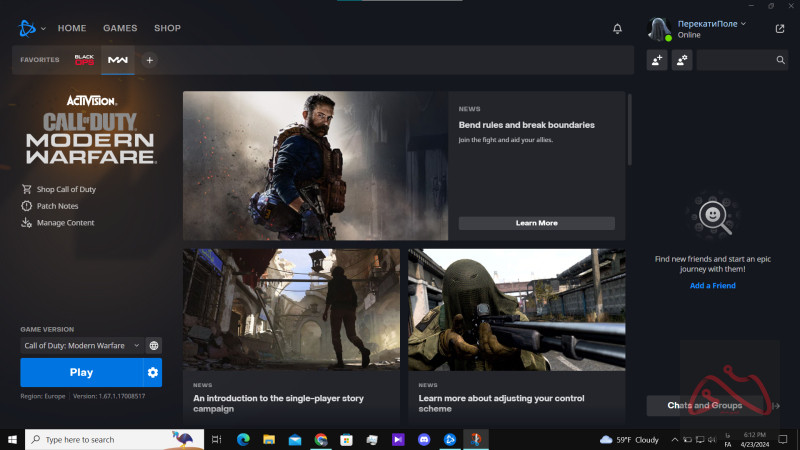Click the Learn More button
The image size is (800, 450).
(536, 223)
